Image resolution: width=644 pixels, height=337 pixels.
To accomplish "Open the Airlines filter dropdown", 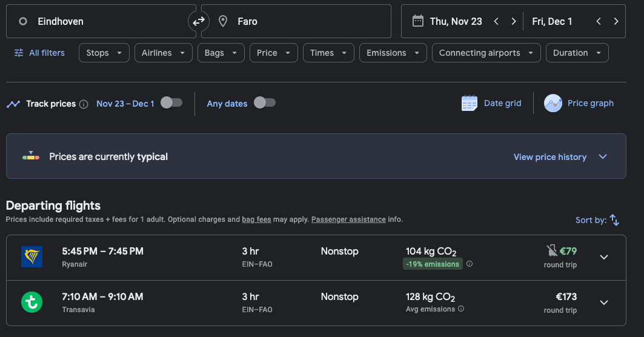I will 163,53.
